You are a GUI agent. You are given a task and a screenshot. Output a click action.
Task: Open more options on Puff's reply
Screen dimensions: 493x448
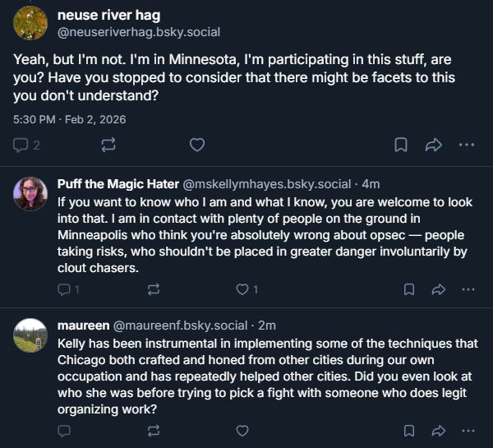[468, 289]
